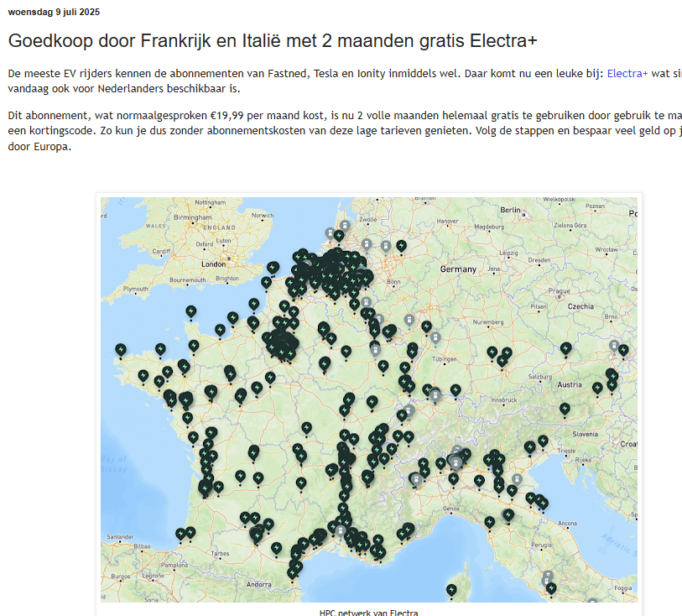Click the Bournemouth label on the map
Image resolution: width=682 pixels, height=616 pixels.
pos(187,279)
